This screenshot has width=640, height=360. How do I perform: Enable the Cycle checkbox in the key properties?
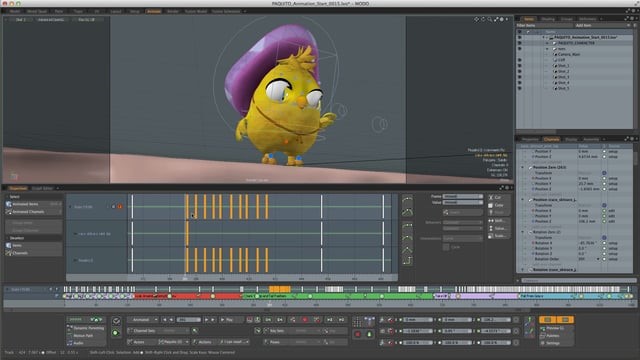tap(446, 247)
